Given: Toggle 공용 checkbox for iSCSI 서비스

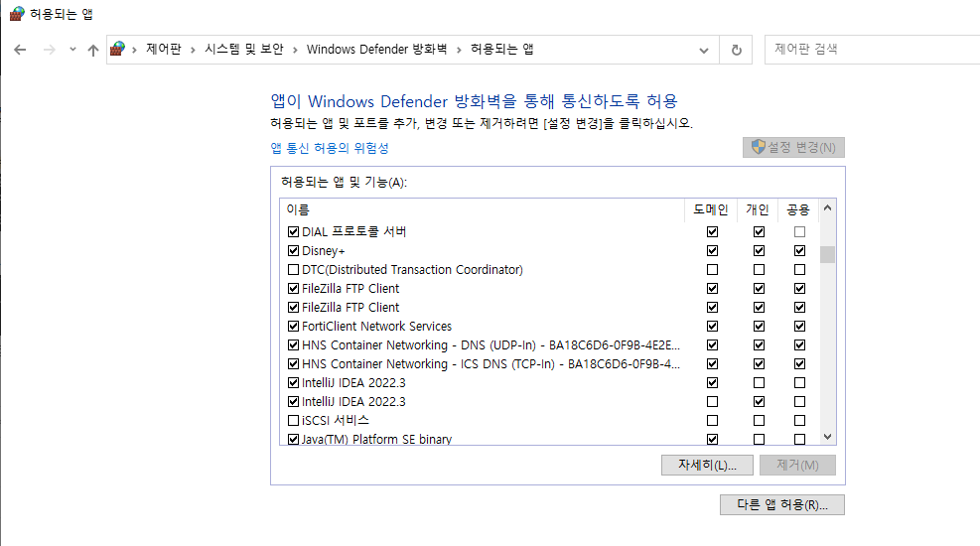Looking at the screenshot, I should [x=799, y=421].
